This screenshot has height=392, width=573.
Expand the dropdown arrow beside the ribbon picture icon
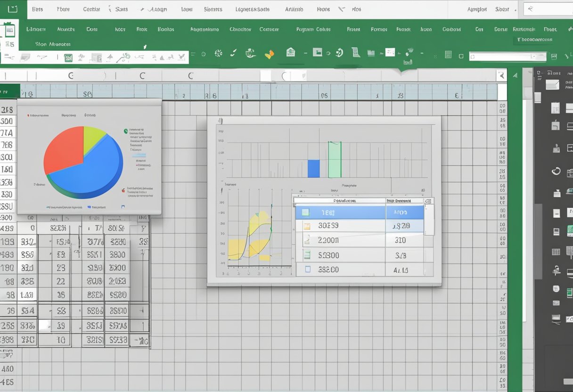[328, 53]
